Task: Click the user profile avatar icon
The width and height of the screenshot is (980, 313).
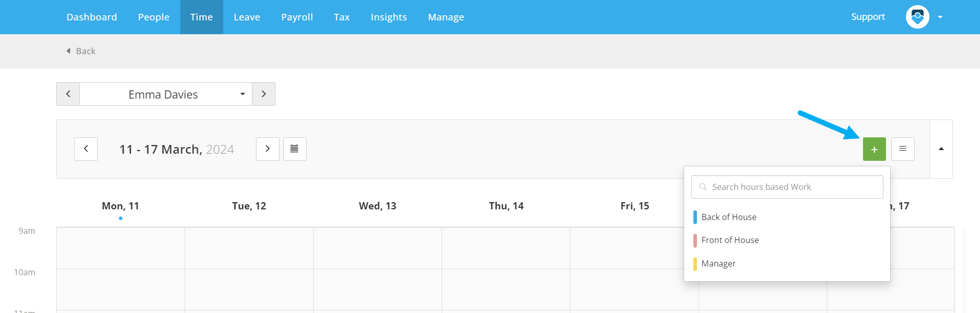Action: tap(918, 17)
